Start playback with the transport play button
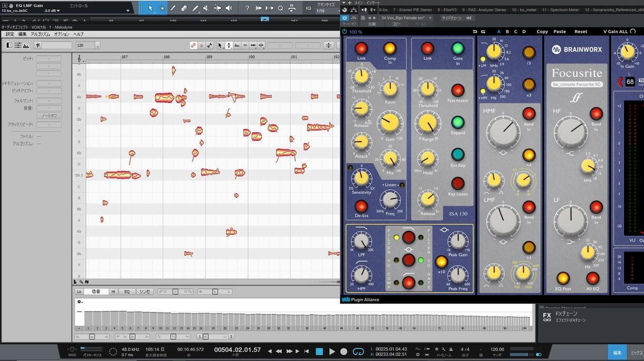Viewport: 644px width, 361px height. pyautogui.click(x=332, y=351)
